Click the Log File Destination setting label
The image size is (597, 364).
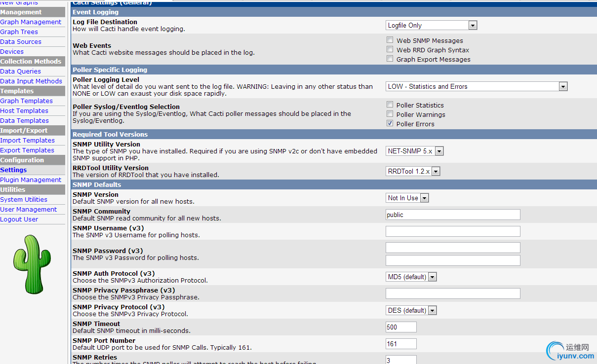click(105, 22)
